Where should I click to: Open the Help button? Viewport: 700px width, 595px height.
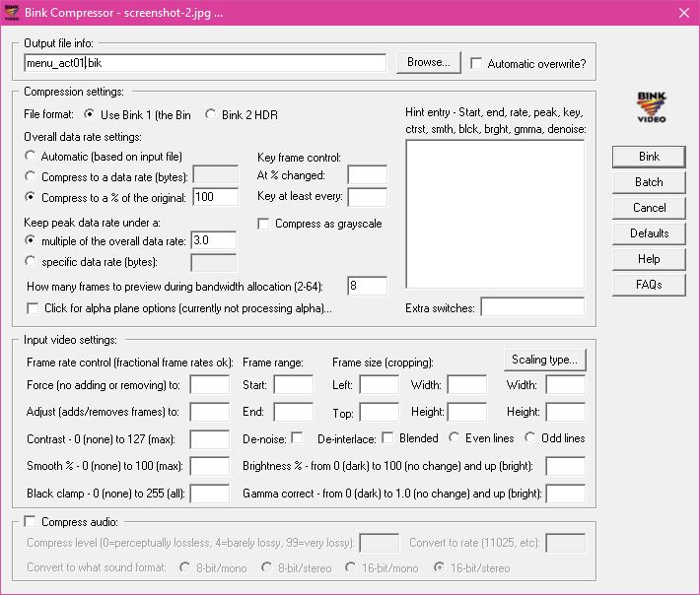pyautogui.click(x=649, y=259)
